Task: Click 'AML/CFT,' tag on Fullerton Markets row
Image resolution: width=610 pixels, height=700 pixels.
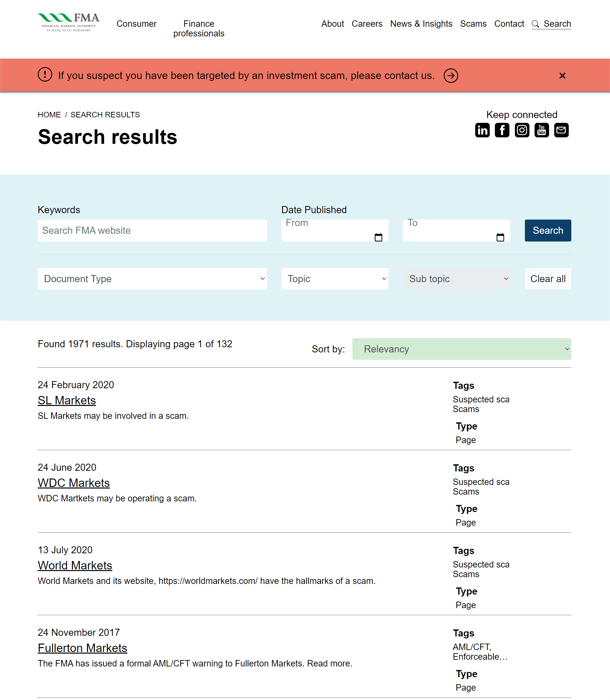Action: tap(472, 647)
